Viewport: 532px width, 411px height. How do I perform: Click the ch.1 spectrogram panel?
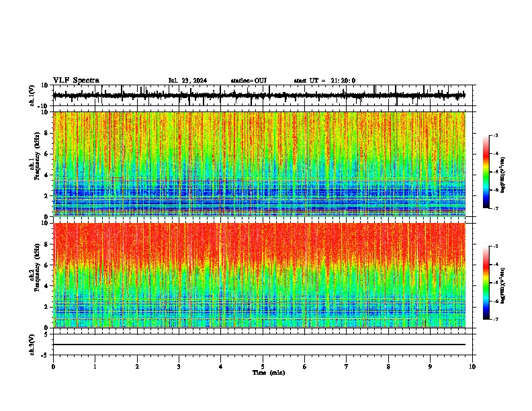click(259, 164)
